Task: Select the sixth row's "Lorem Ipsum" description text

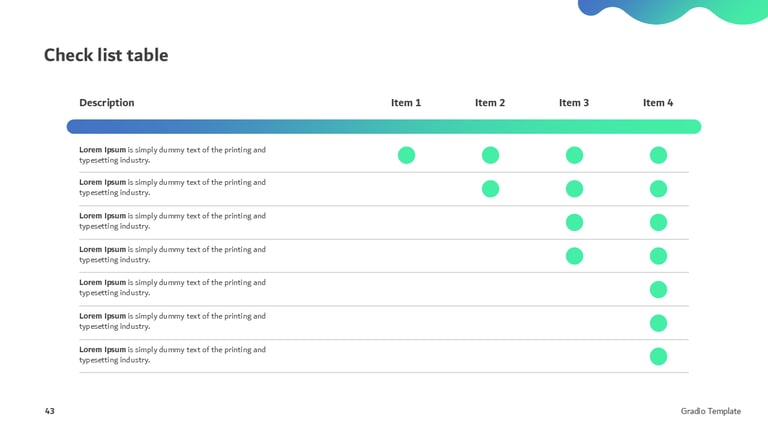Action: tap(172, 321)
